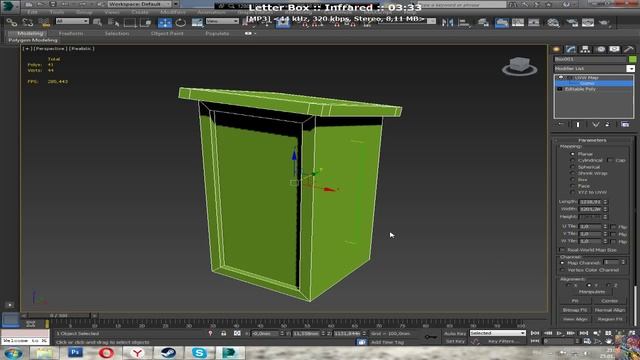Activate the Select and Scale tool
Screen dimensions: 640x360
click(x=197, y=22)
